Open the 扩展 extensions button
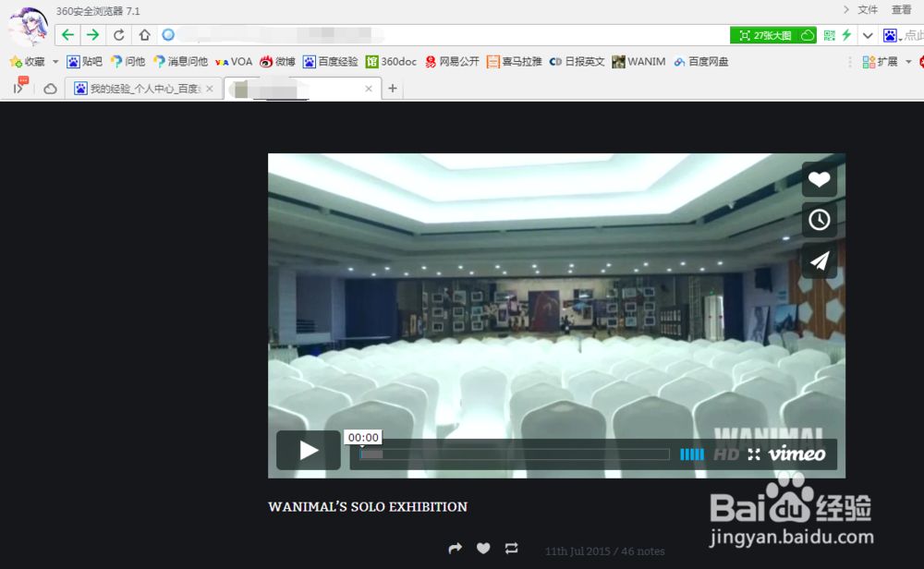The height and width of the screenshot is (569, 924). (x=880, y=62)
